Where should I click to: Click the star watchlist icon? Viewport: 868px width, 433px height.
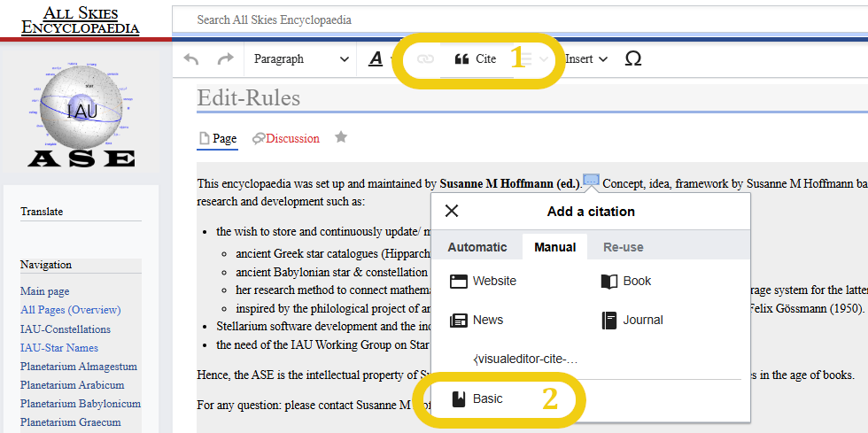tap(340, 137)
